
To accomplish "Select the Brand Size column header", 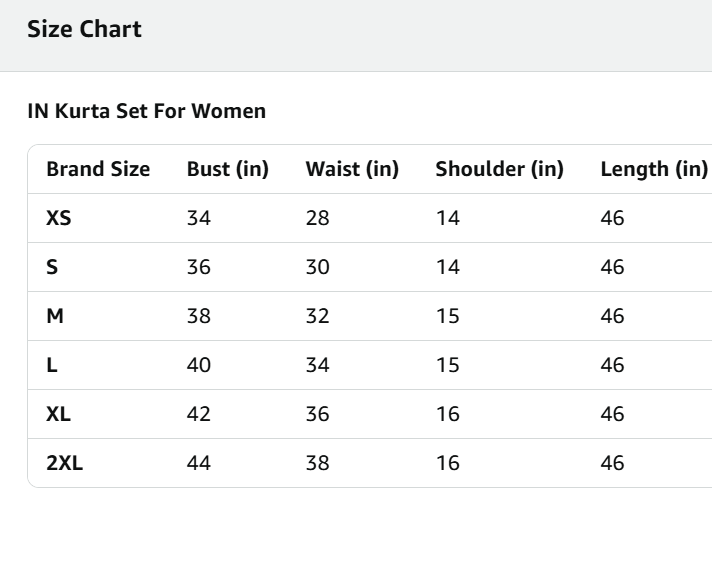I will click(x=98, y=169).
